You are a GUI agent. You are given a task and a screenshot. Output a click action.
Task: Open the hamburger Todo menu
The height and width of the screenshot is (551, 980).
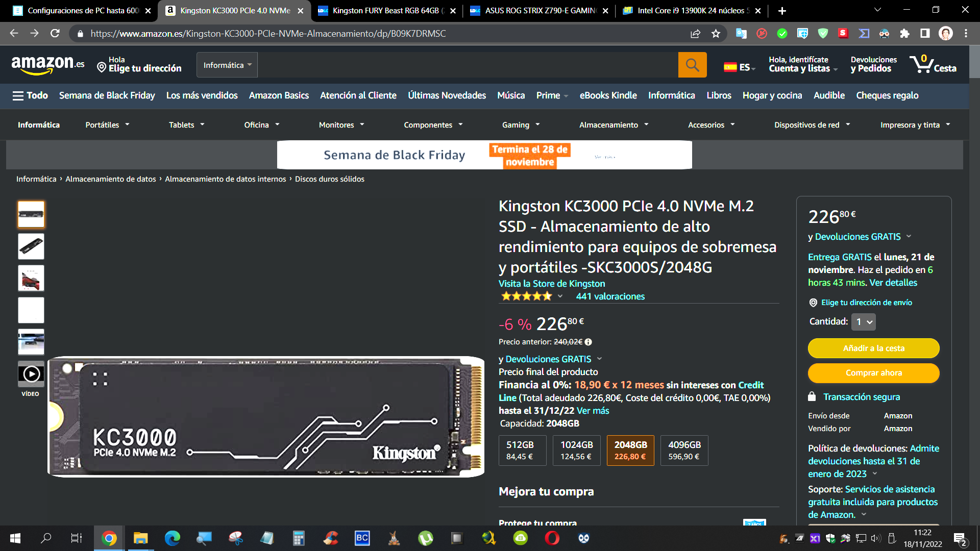click(30, 95)
